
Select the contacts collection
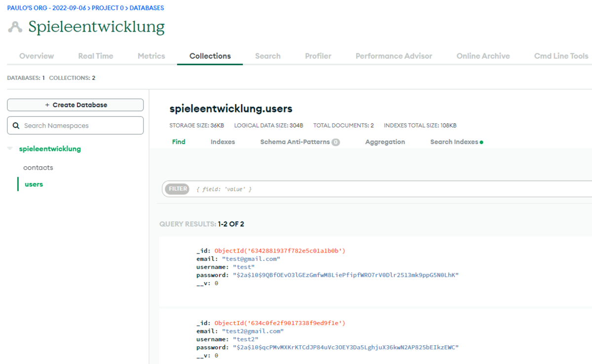tap(38, 168)
